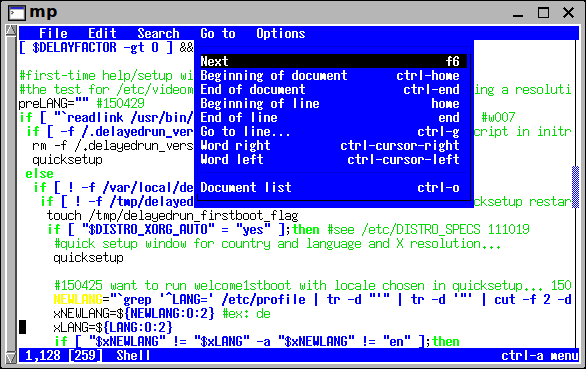This screenshot has width=586, height=369.
Task: Select End of line menu item
Action: 333,117
